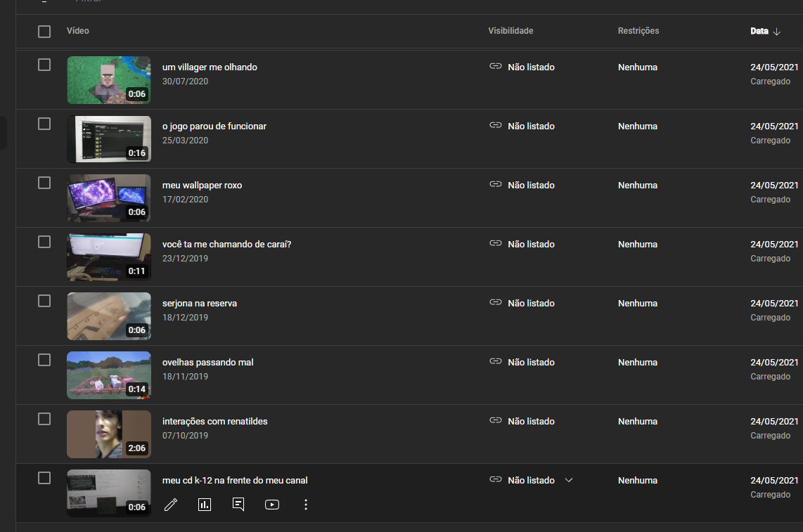Click 'Não listado' visibility for 'meu cd k-12' row
The width and height of the screenshot is (803, 532).
pyautogui.click(x=531, y=480)
